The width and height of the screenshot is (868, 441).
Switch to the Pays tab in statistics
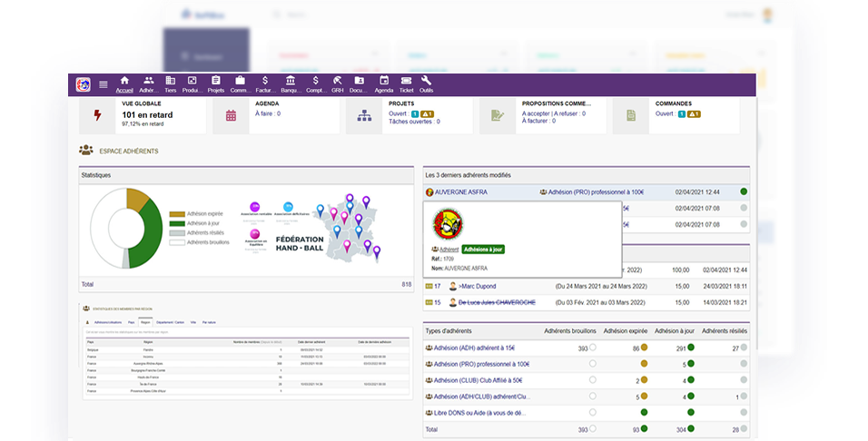click(132, 322)
